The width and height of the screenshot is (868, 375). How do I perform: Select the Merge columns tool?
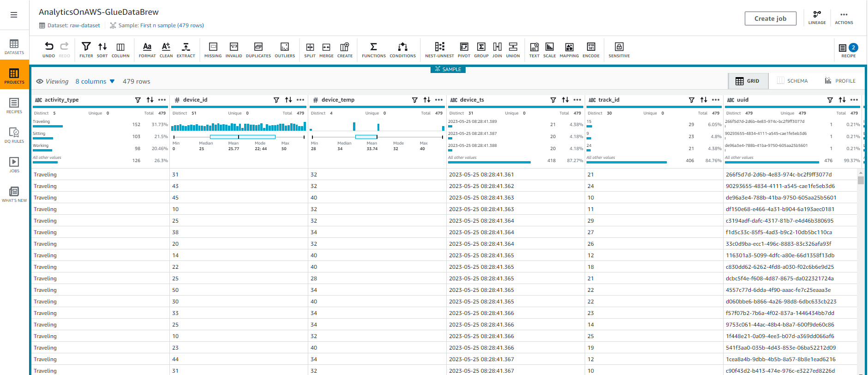pos(326,49)
